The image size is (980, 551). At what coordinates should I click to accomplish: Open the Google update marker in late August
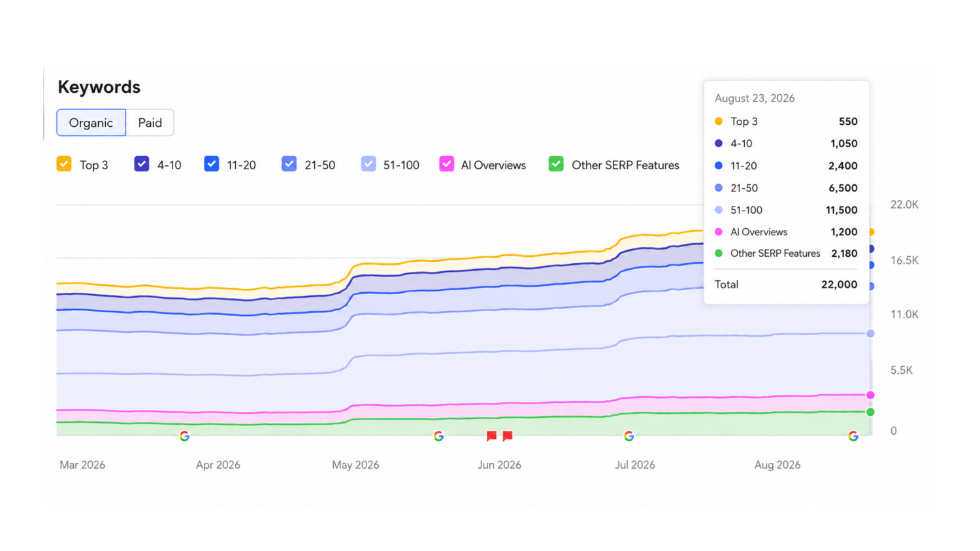coord(853,436)
